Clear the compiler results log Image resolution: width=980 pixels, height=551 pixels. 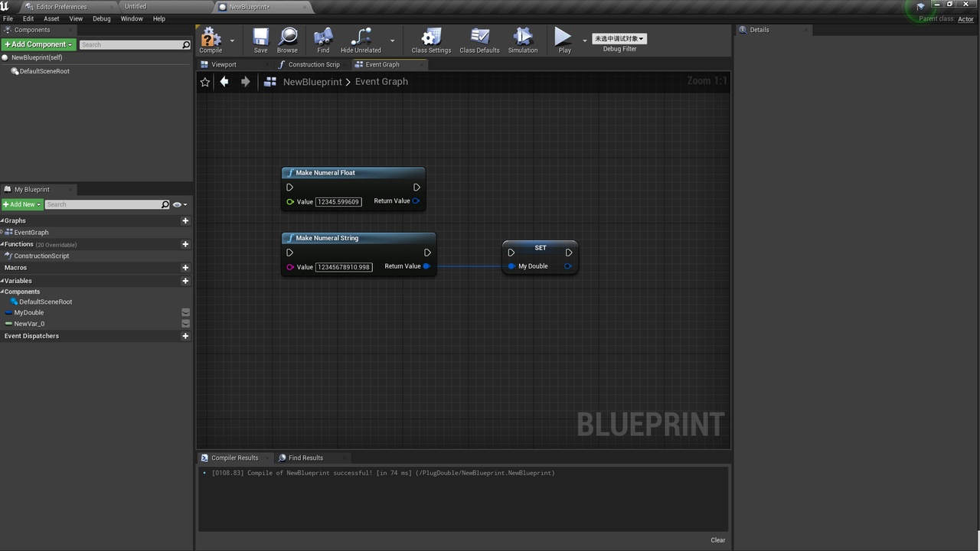[717, 540]
